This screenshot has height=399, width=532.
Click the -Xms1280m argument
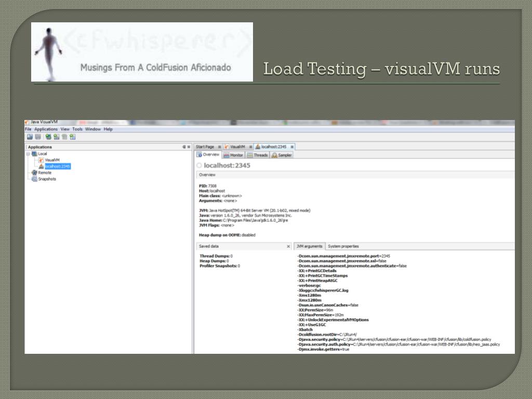pos(309,295)
